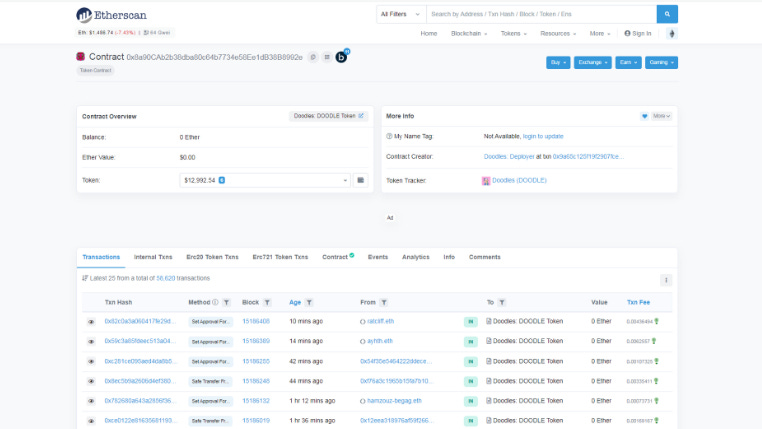Image resolution: width=762 pixels, height=429 pixels.
Task: Open the Events tab
Action: (x=378, y=257)
